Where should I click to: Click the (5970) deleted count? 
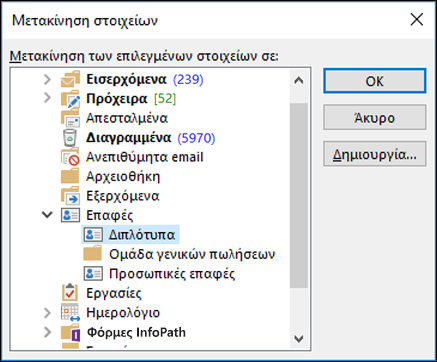[x=196, y=138]
